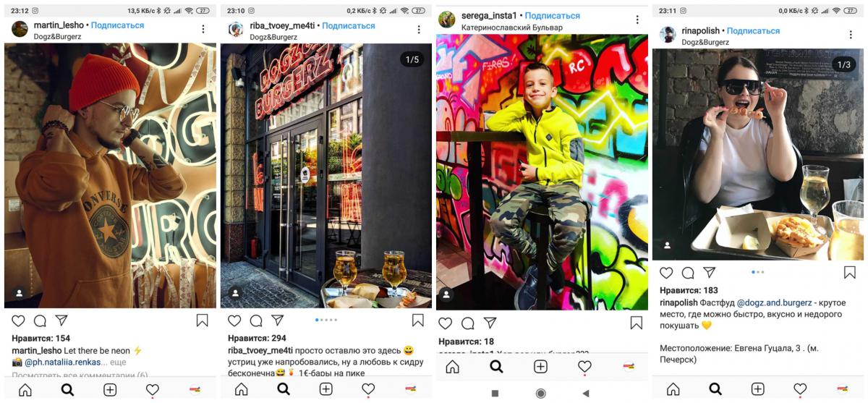Open comments on riba_tvoey_me4ti's post

(x=256, y=321)
